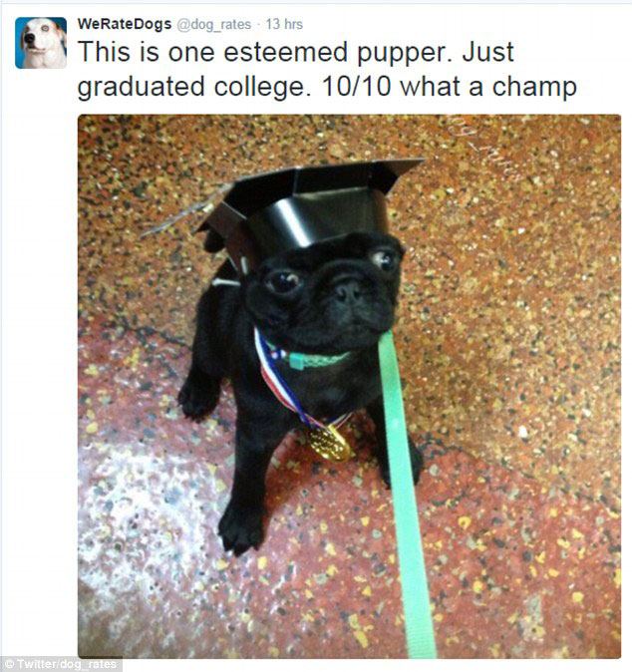
Task: Click the WeRateDogs display name
Action: [125, 24]
